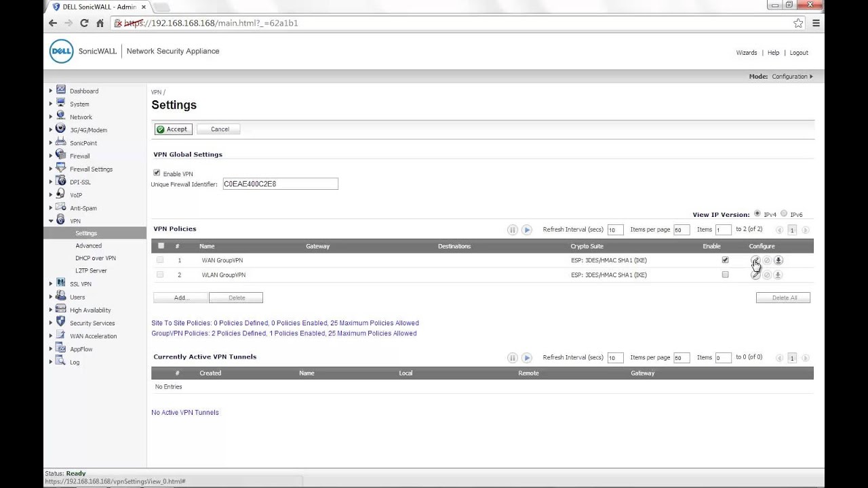Go to previous Active Tunnels page
The height and width of the screenshot is (488, 868).
click(x=780, y=358)
